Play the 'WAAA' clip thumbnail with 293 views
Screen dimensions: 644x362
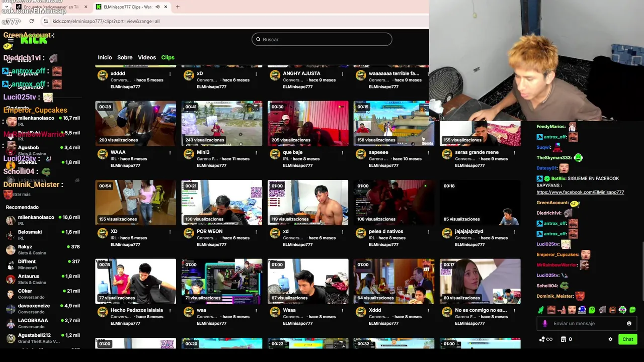pos(136,124)
